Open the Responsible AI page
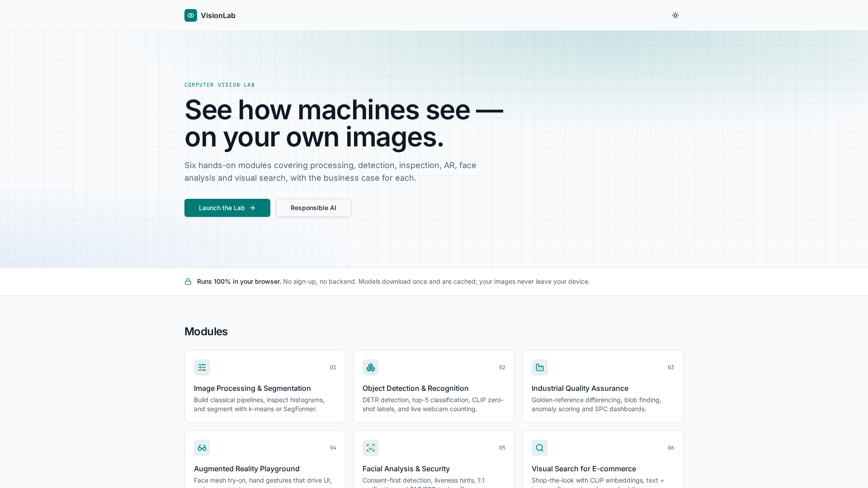Screen dimensions: 868x488 pos(313,208)
